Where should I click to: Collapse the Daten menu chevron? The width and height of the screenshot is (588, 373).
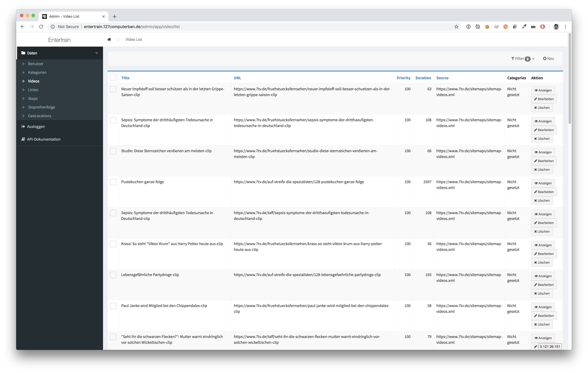pos(97,53)
